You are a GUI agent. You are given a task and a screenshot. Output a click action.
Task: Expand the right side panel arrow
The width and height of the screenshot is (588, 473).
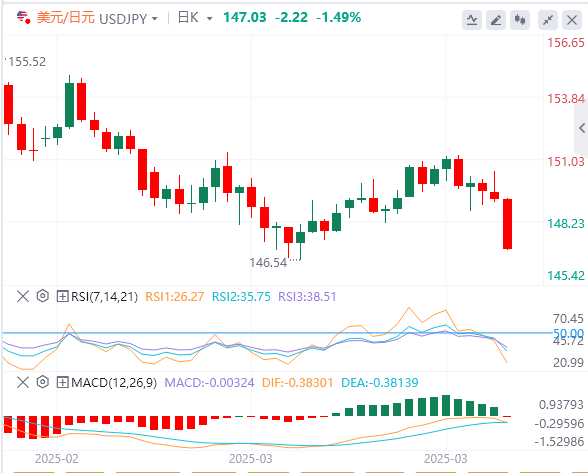[582, 128]
